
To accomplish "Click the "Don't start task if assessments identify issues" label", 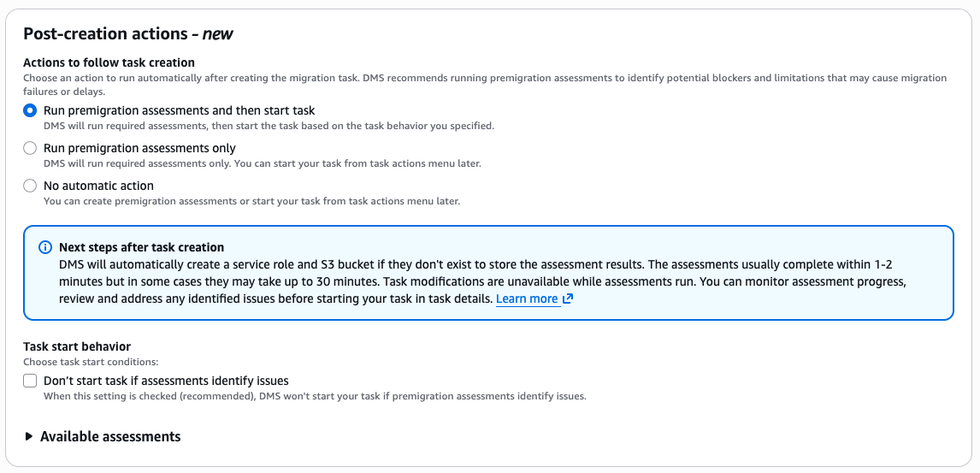I will pos(166,381).
